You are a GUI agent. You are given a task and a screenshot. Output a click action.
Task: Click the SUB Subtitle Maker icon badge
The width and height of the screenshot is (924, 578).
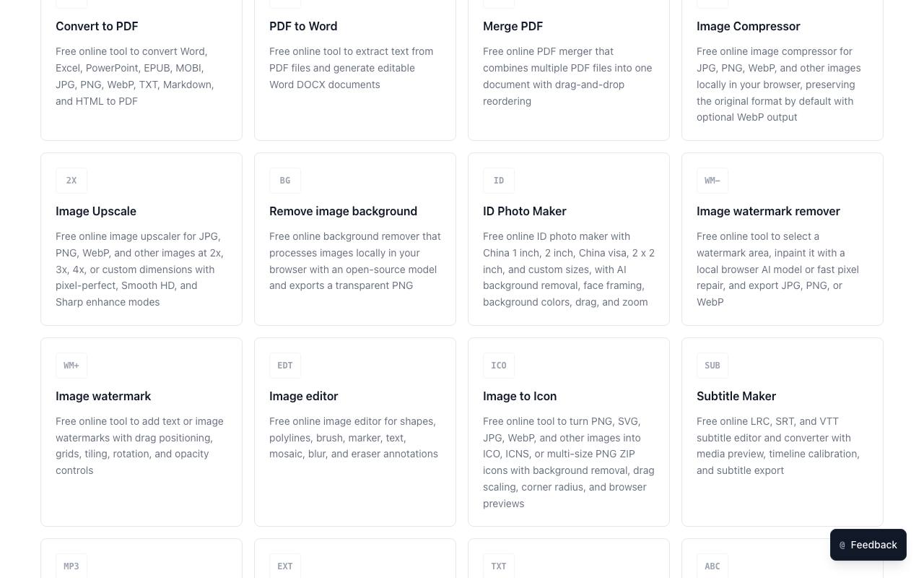click(712, 366)
